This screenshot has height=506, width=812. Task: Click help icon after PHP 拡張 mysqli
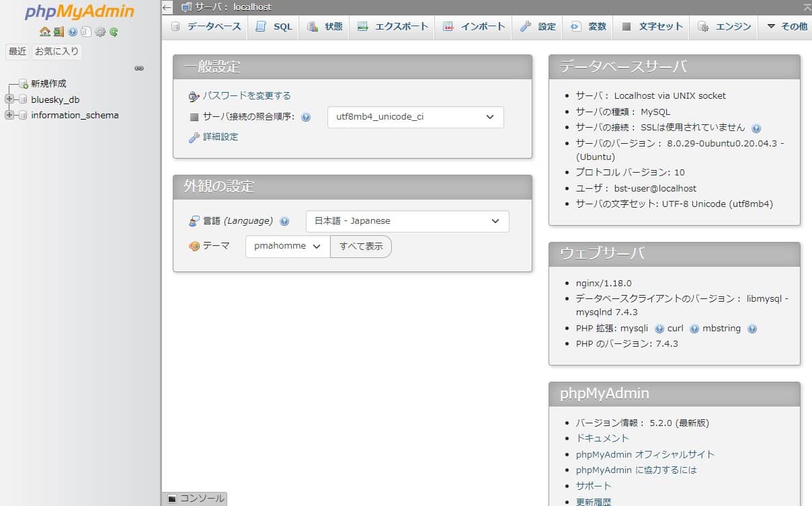point(659,329)
